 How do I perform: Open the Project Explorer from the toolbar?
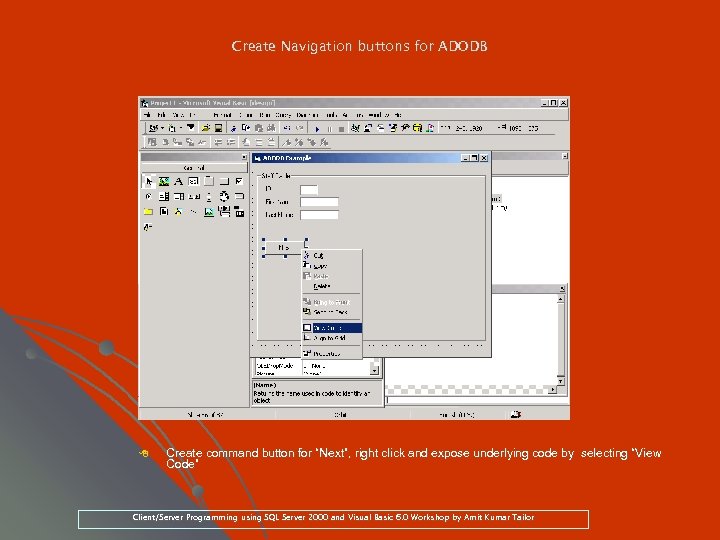point(355,128)
